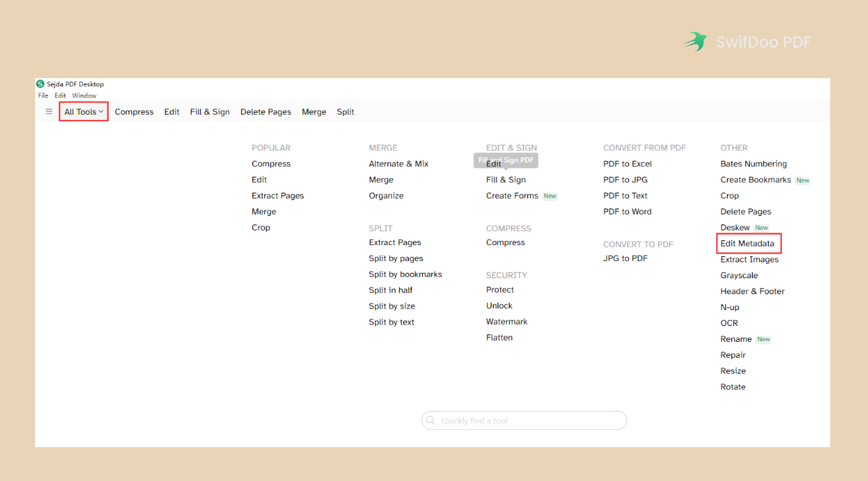Open the Window menu
The image size is (868, 481).
[84, 95]
